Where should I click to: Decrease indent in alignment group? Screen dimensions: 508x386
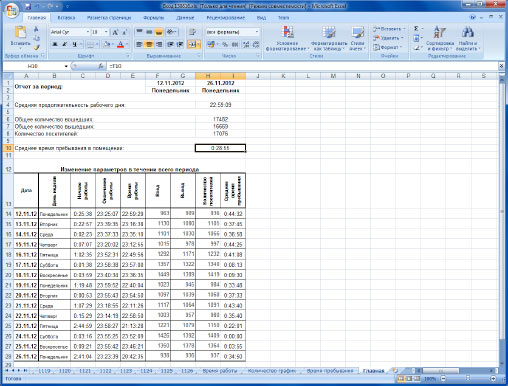point(170,44)
